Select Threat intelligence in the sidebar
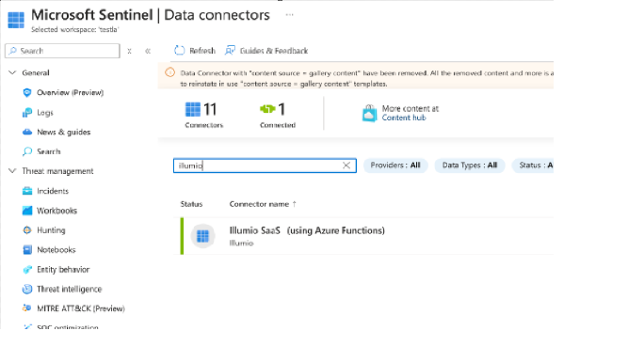Viewport: 644px width, 347px height. tap(69, 289)
